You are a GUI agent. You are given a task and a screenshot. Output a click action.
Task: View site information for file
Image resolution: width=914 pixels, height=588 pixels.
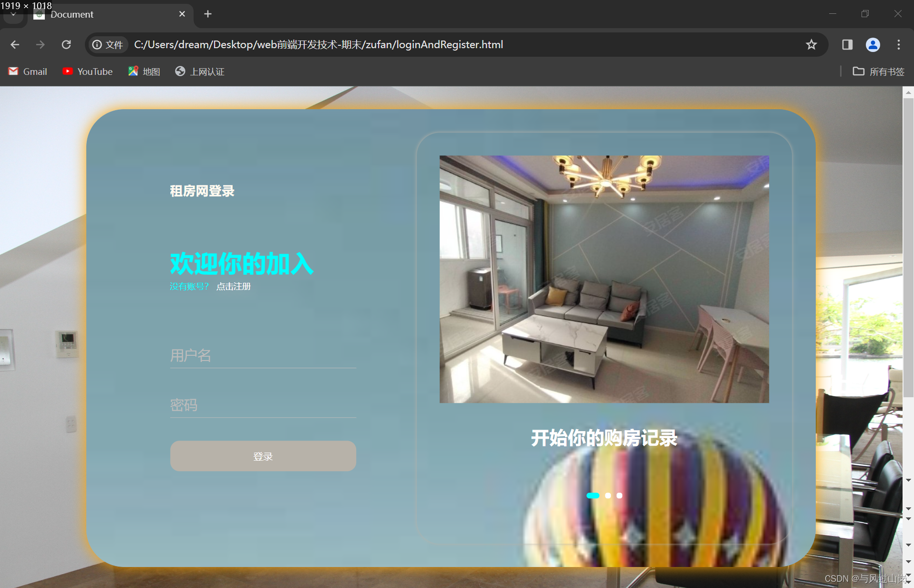(x=108, y=45)
